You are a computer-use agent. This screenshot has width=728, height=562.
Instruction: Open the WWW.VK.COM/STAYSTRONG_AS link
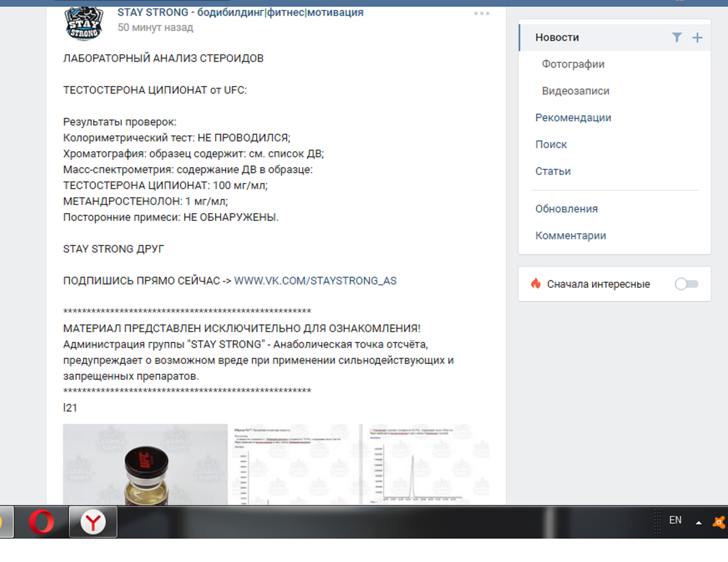(x=315, y=281)
